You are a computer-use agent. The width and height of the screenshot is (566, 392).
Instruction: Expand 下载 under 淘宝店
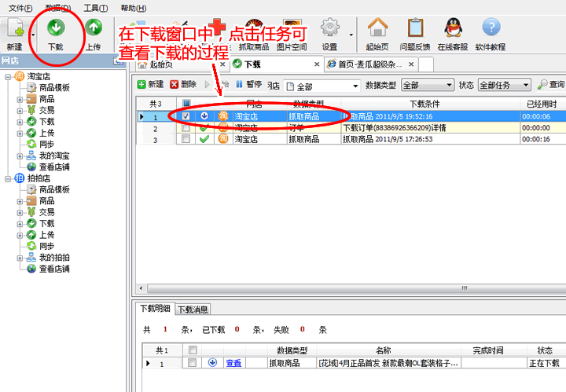click(20, 122)
